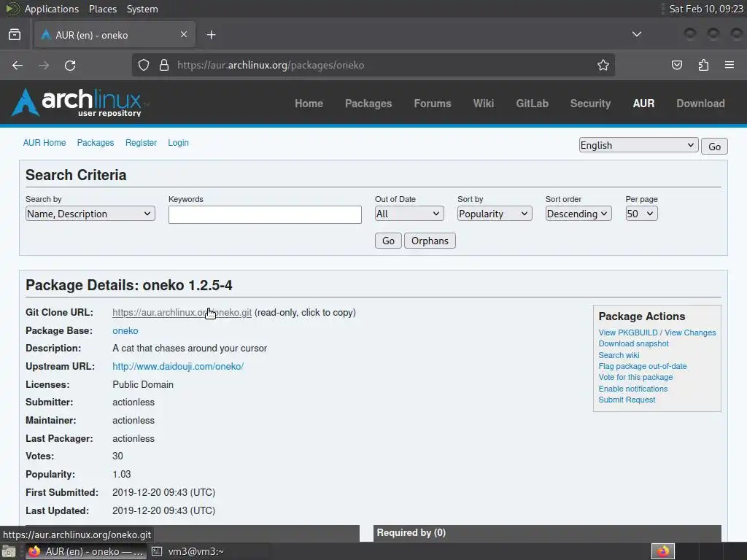This screenshot has width=747, height=560.
Task: Bookmark this page with the star icon
Action: click(x=603, y=65)
